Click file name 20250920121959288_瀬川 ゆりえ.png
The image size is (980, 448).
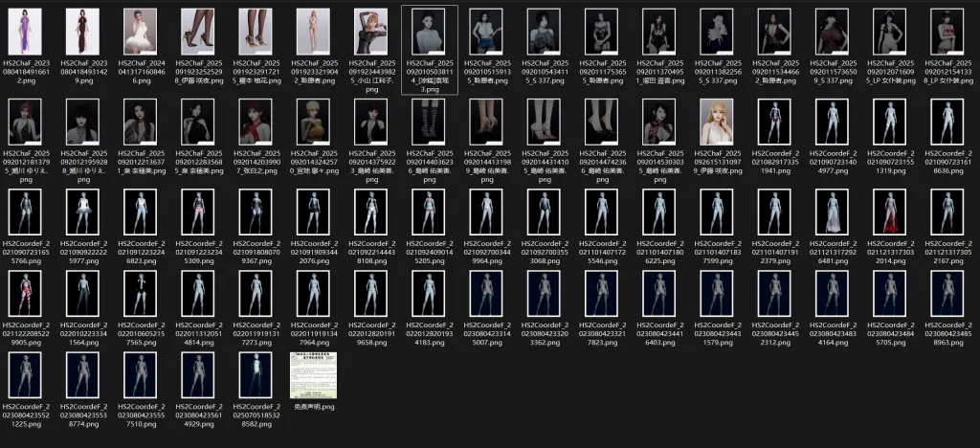coord(82,167)
